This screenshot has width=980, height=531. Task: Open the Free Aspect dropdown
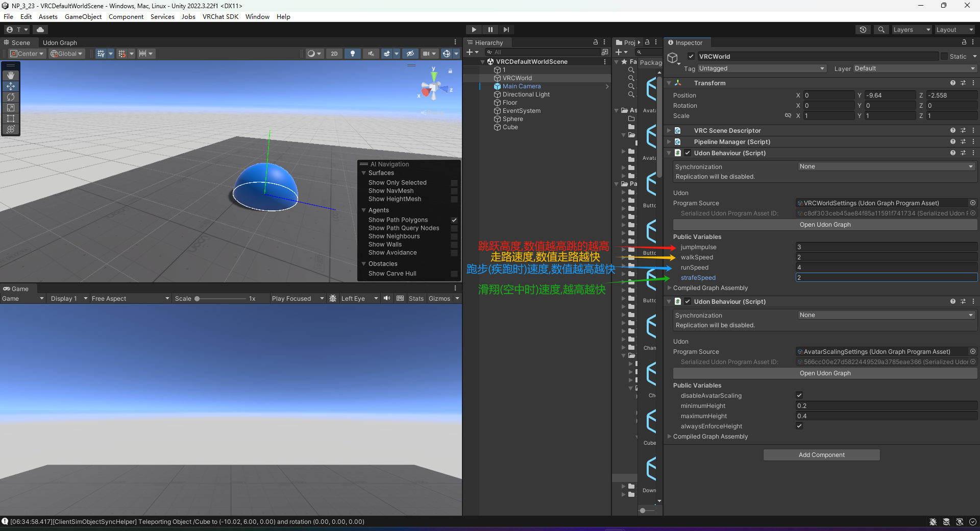(x=130, y=299)
